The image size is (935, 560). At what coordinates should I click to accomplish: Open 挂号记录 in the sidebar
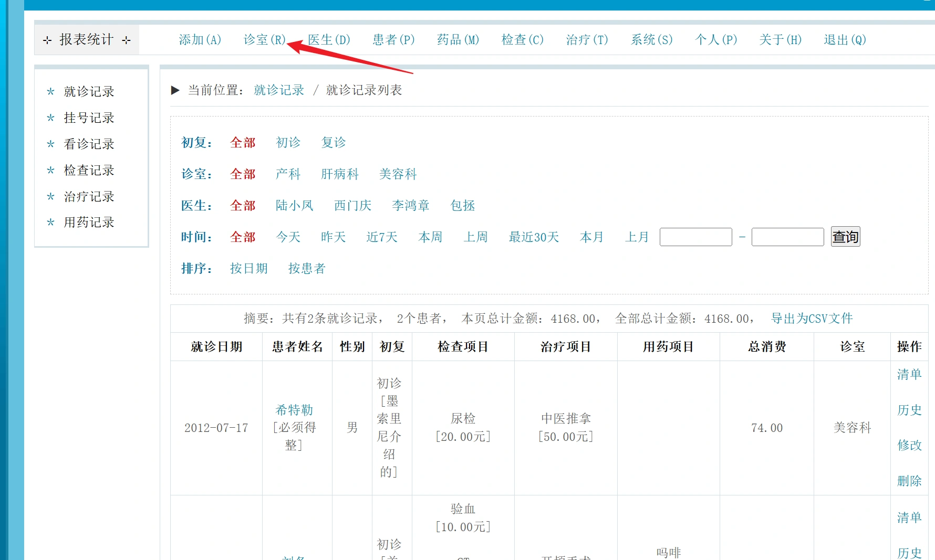pos(89,118)
